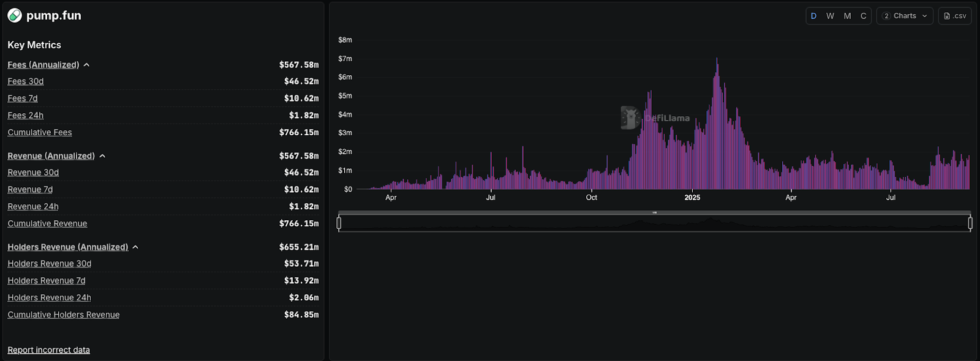Click the right handle of range slider
Screen dimensions: 980x361
pos(970,223)
